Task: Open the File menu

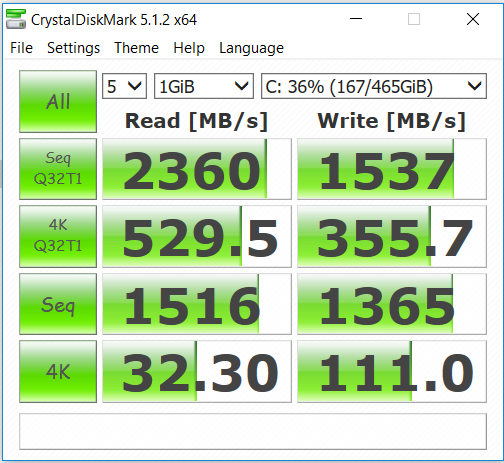Action: point(21,48)
